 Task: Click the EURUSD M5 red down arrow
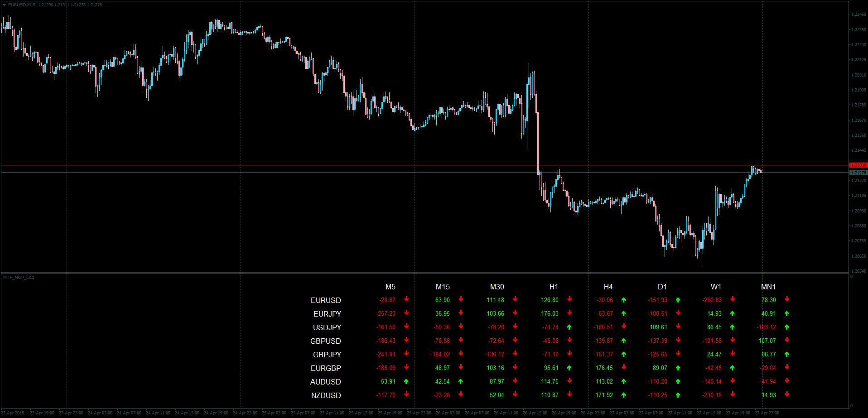406,299
